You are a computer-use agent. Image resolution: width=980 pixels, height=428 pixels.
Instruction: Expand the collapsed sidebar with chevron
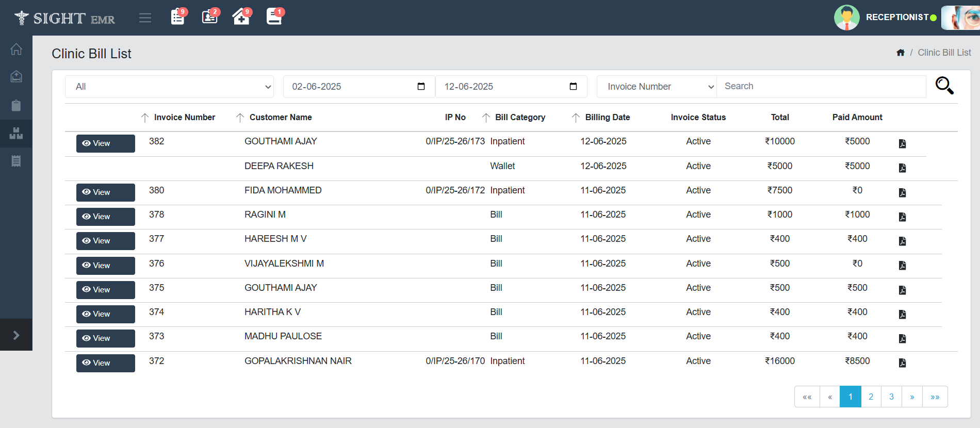(x=16, y=335)
